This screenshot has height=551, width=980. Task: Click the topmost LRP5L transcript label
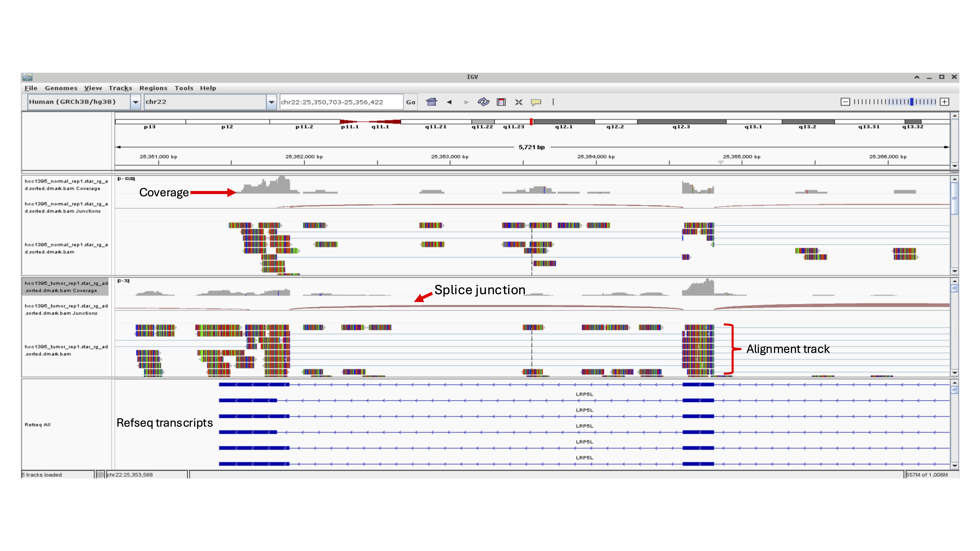(584, 394)
